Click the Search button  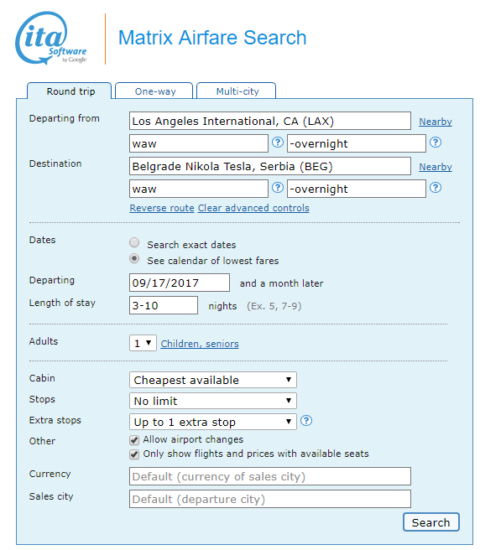(x=431, y=522)
